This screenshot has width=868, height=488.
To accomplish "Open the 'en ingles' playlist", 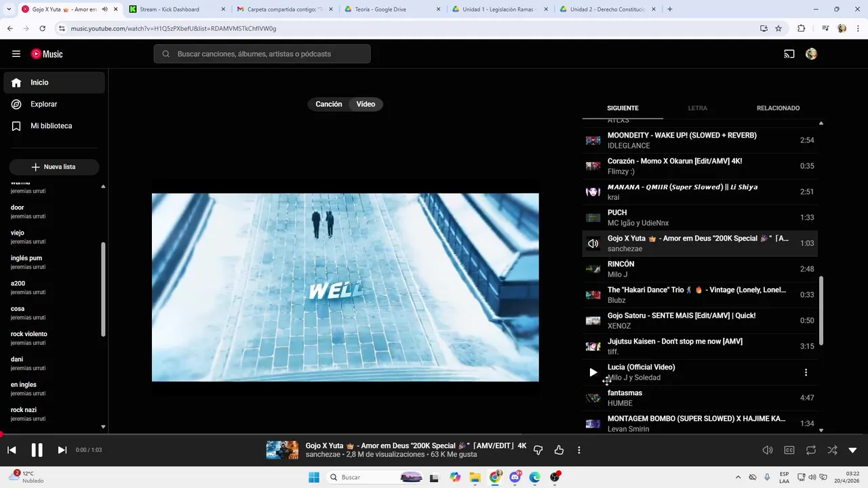I will click(x=53, y=388).
